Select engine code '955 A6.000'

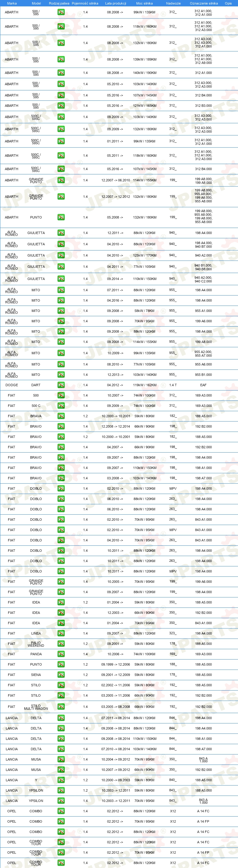click(203, 364)
